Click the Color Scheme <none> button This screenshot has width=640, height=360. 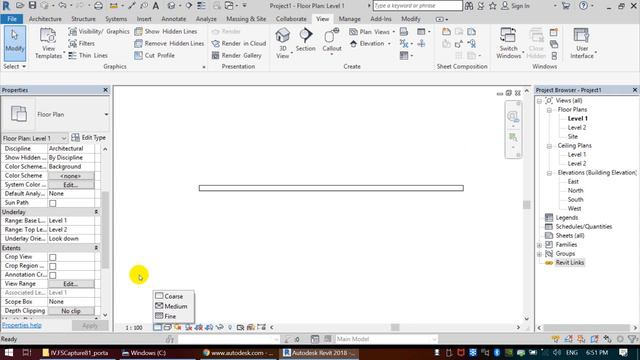pos(71,176)
